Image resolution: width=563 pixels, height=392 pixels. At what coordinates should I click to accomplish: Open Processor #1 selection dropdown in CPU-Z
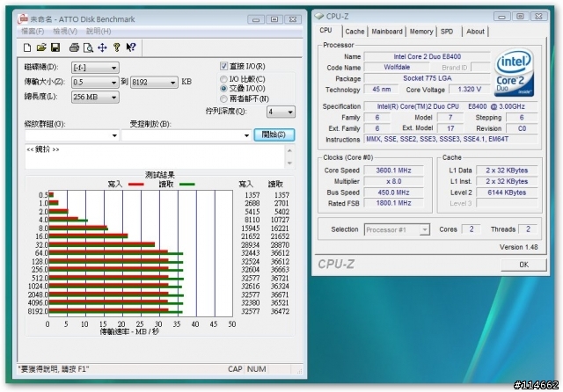pos(397,229)
